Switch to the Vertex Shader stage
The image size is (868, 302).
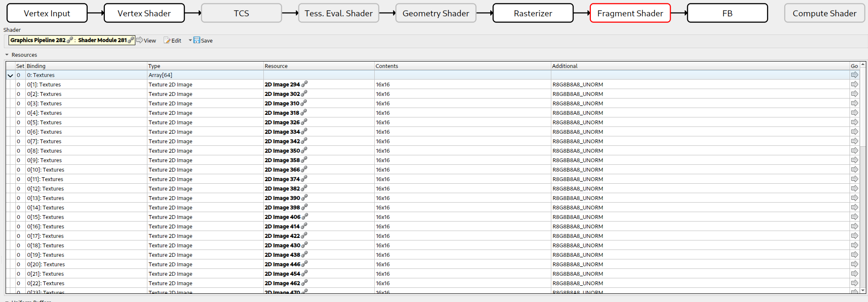pos(144,13)
